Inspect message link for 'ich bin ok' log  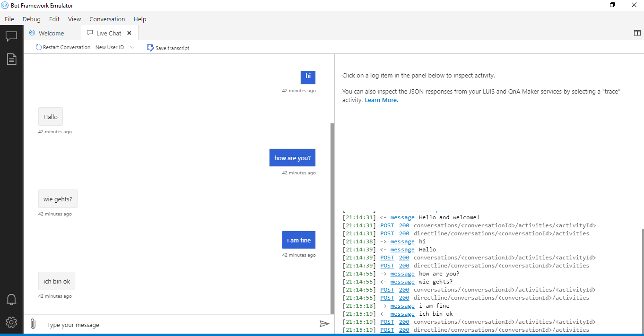click(x=402, y=314)
